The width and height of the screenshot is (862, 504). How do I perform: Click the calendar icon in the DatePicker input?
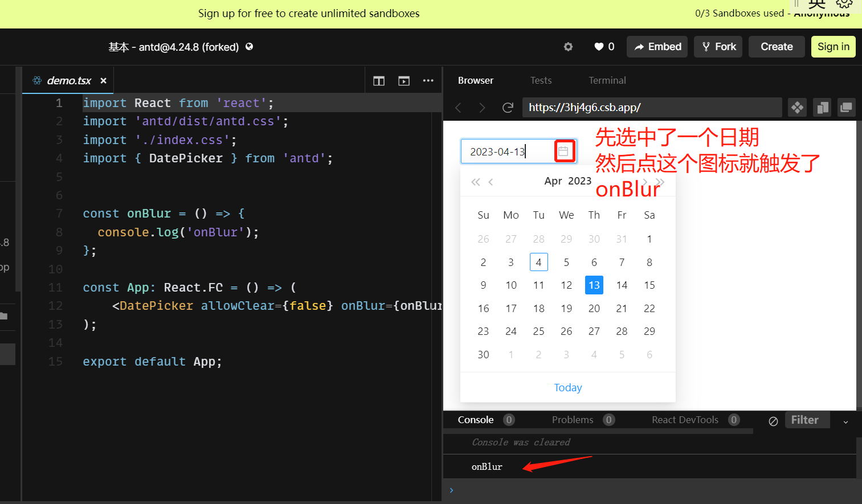[x=564, y=150]
